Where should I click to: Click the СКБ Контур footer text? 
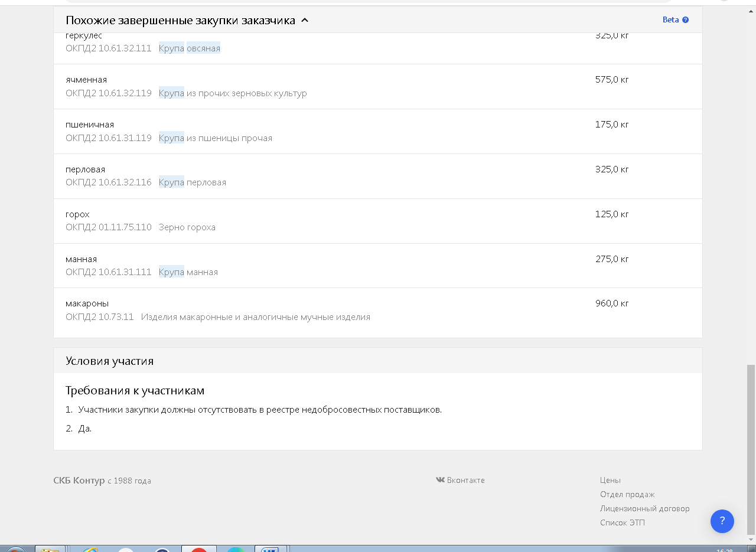[79, 481]
